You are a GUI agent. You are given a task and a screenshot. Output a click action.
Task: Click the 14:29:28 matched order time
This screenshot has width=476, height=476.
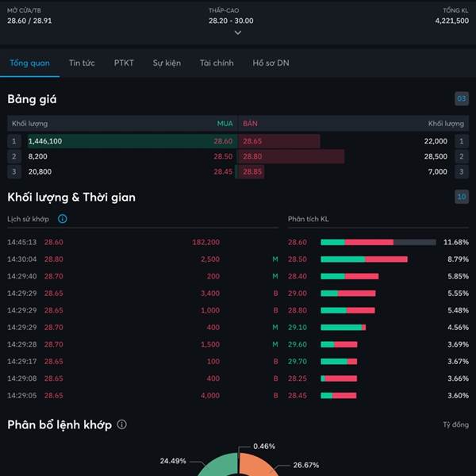coord(22,344)
